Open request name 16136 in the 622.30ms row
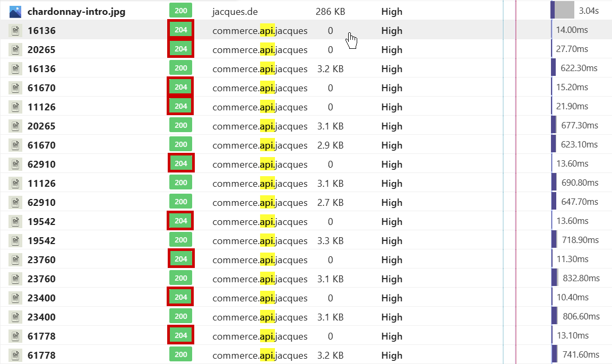The height and width of the screenshot is (364, 612). (x=41, y=69)
